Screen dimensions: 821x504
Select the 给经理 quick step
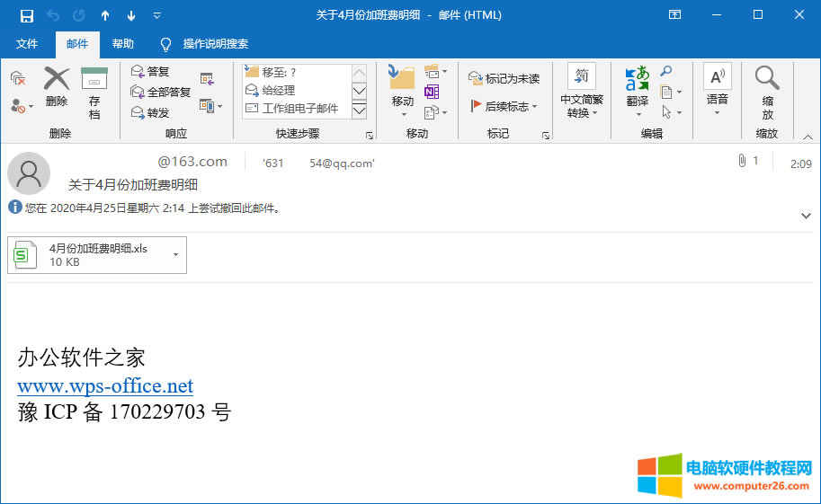click(298, 91)
